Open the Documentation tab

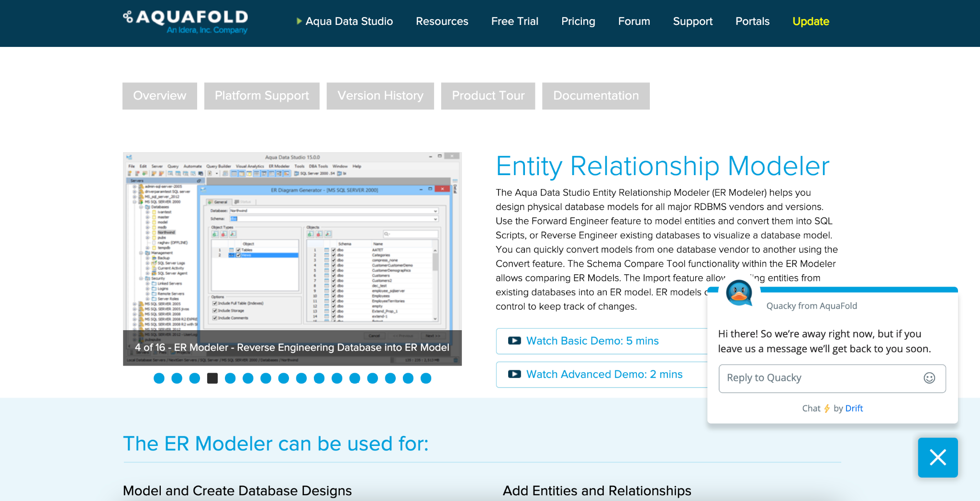point(596,96)
